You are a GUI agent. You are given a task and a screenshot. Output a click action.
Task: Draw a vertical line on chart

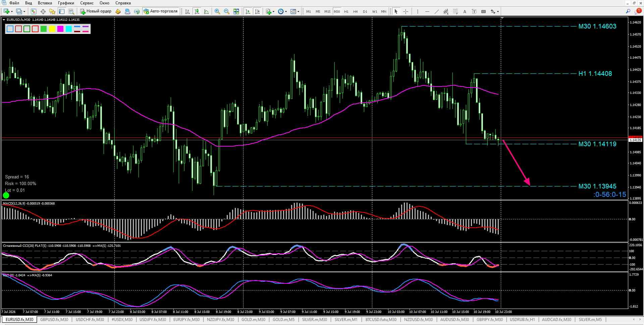click(x=418, y=11)
